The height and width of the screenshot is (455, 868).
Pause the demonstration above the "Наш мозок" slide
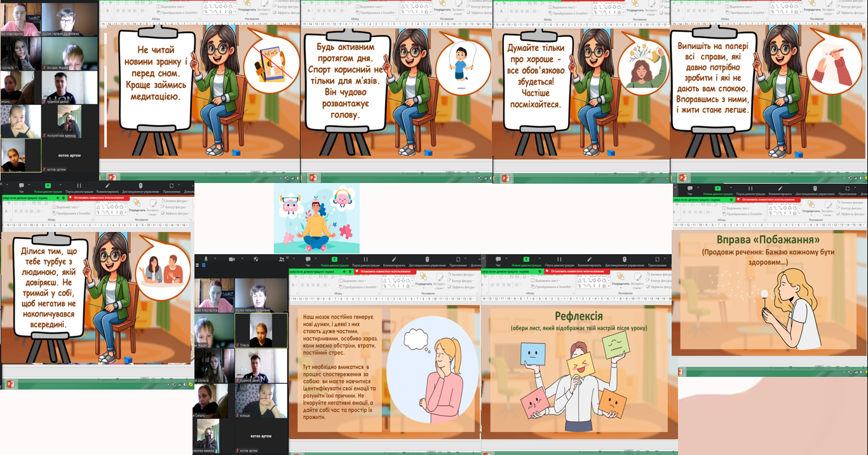(x=366, y=261)
